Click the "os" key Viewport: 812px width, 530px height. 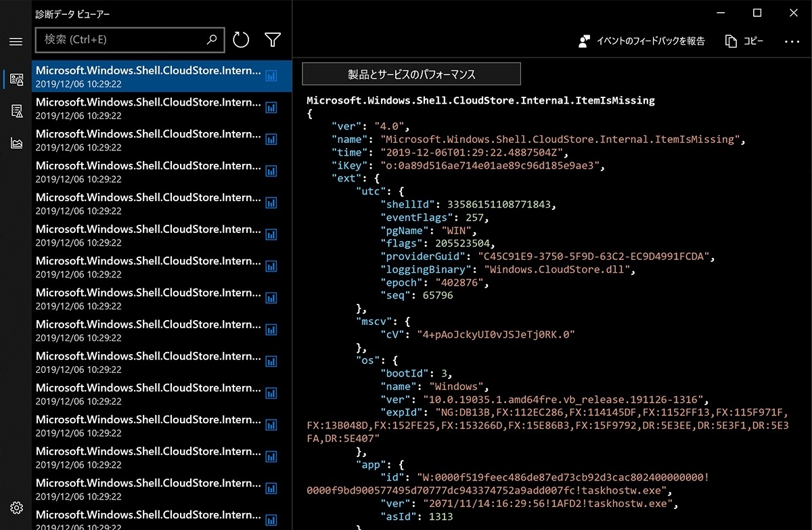click(x=368, y=360)
